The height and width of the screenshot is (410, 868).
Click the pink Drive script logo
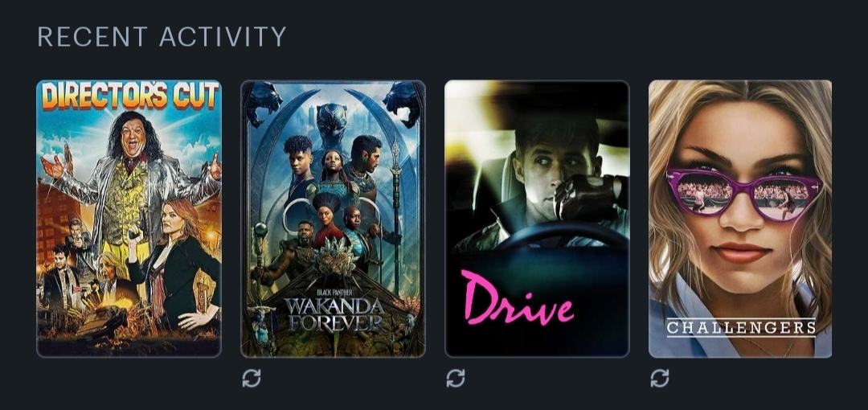tap(518, 298)
